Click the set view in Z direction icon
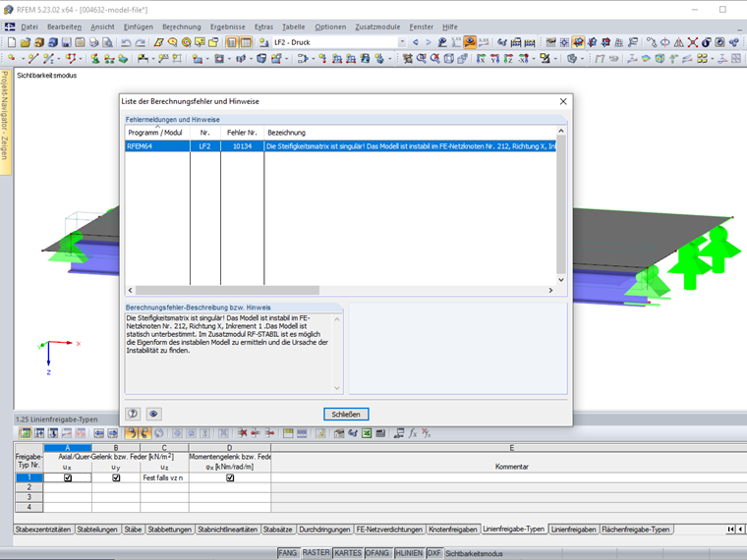Screen dimensions: 747x560 pos(508,59)
